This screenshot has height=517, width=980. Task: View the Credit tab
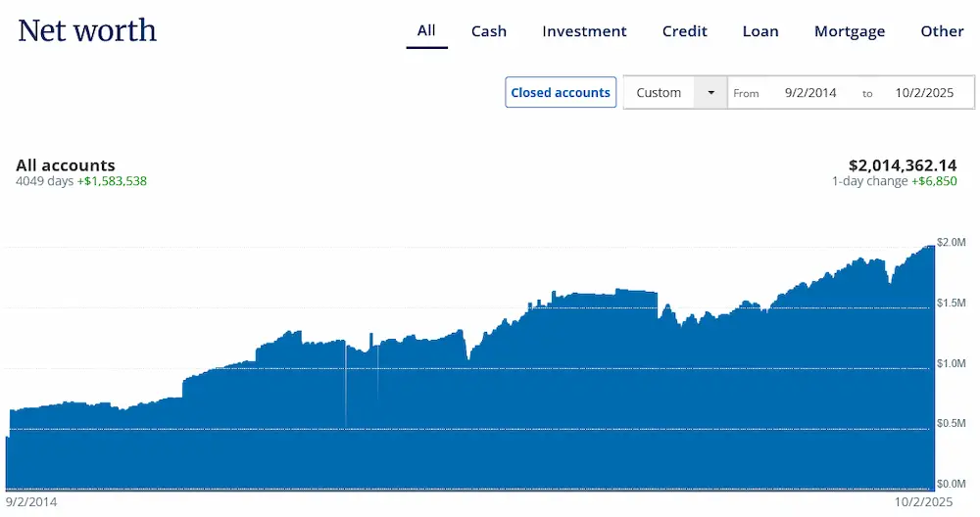click(x=684, y=31)
